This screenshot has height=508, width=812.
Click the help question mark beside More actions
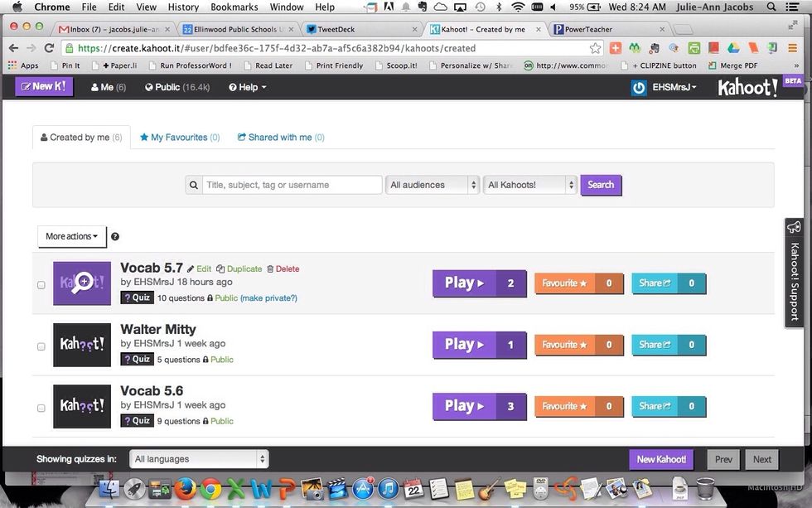click(115, 237)
